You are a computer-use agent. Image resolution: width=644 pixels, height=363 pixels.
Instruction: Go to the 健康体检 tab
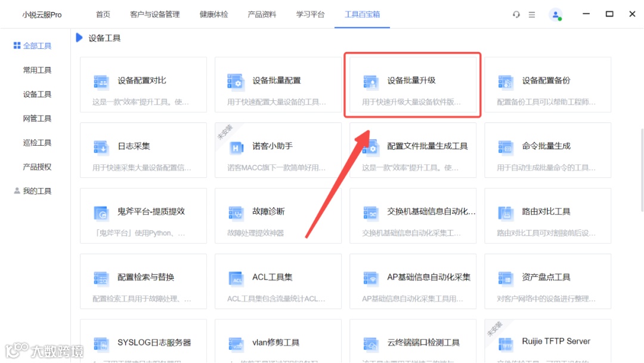213,14
